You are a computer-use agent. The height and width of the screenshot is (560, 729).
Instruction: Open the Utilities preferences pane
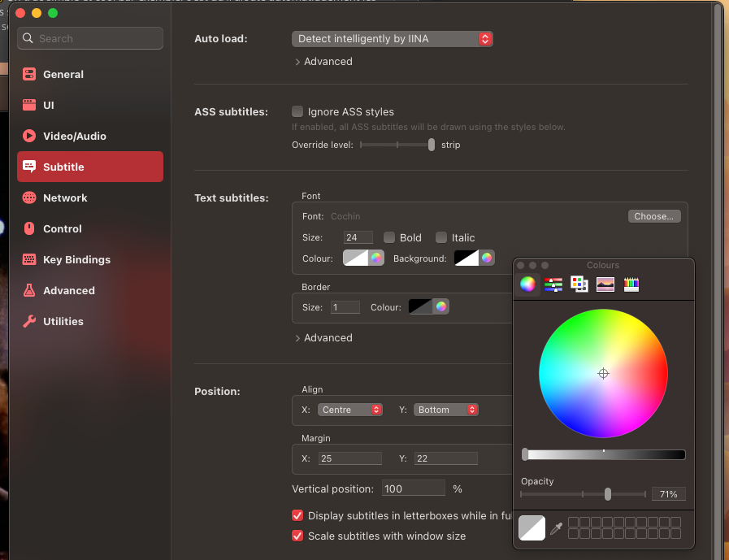[63, 321]
